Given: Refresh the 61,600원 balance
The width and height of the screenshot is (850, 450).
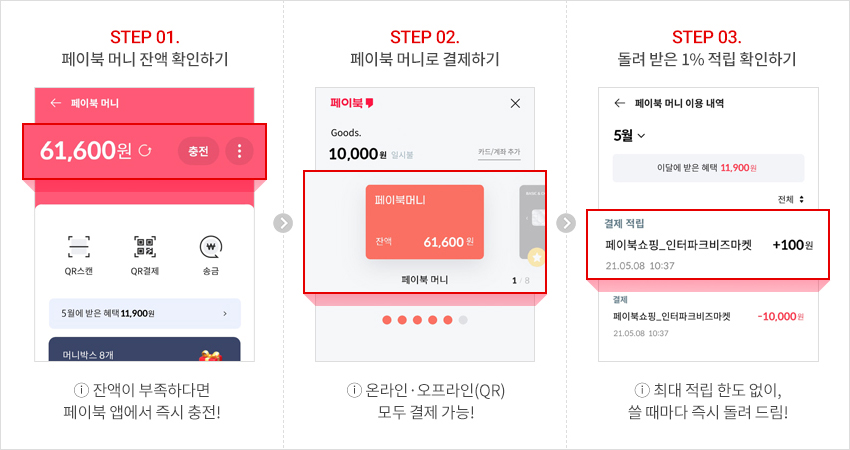Looking at the screenshot, I should (145, 151).
